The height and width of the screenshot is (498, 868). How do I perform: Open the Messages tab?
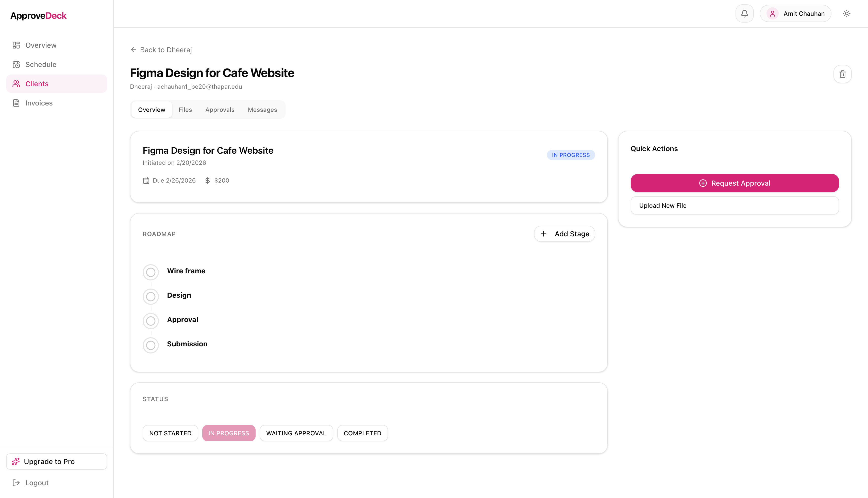(x=262, y=110)
